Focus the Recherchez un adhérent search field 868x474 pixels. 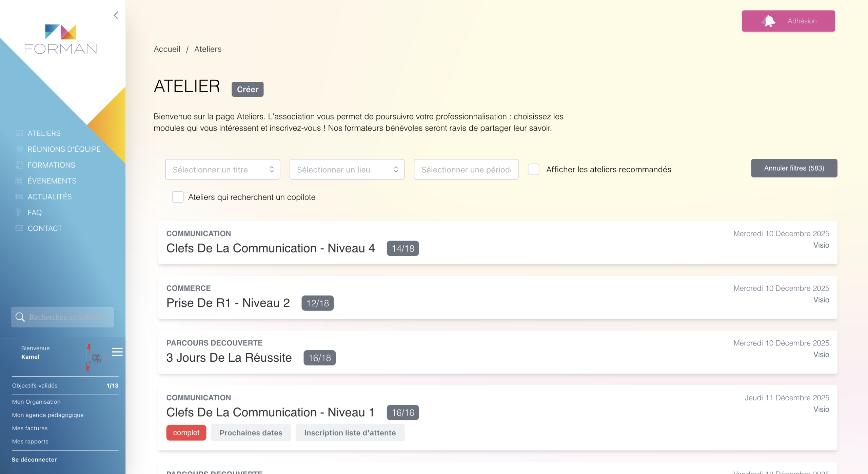tap(68, 317)
